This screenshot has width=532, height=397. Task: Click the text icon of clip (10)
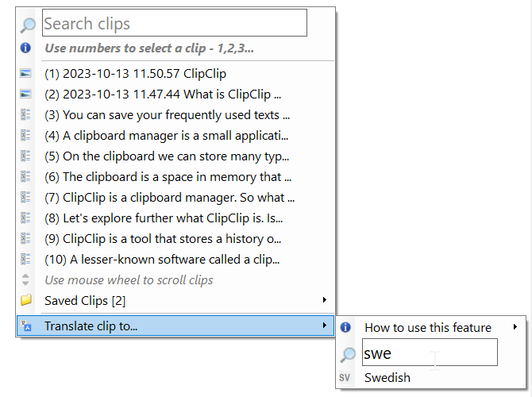[x=25, y=260]
